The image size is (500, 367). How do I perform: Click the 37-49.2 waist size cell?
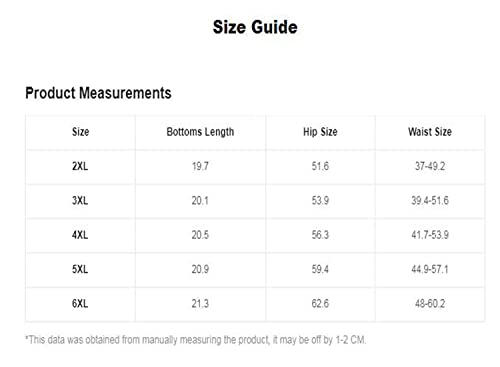430,166
